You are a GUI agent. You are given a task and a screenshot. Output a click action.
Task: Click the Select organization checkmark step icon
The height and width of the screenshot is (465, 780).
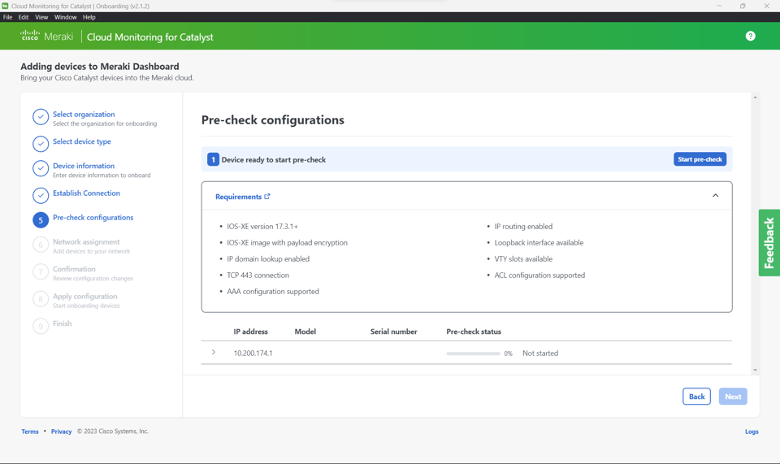(x=40, y=118)
